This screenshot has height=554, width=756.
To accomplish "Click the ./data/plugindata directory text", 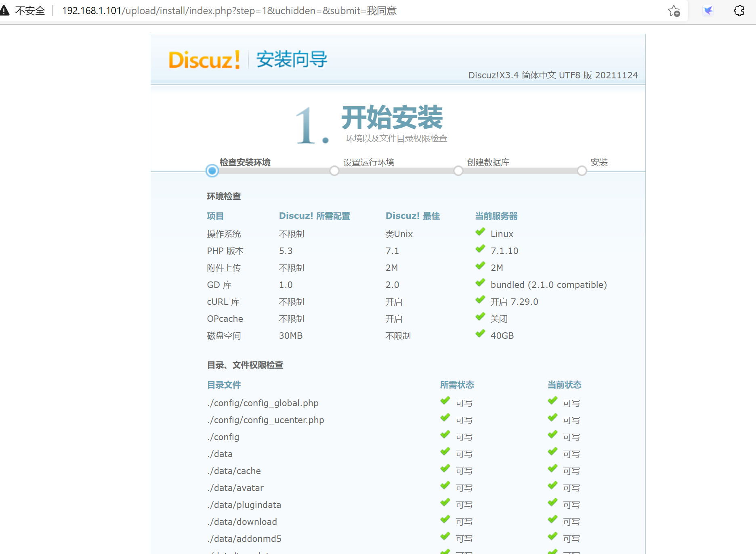I will pos(244,505).
